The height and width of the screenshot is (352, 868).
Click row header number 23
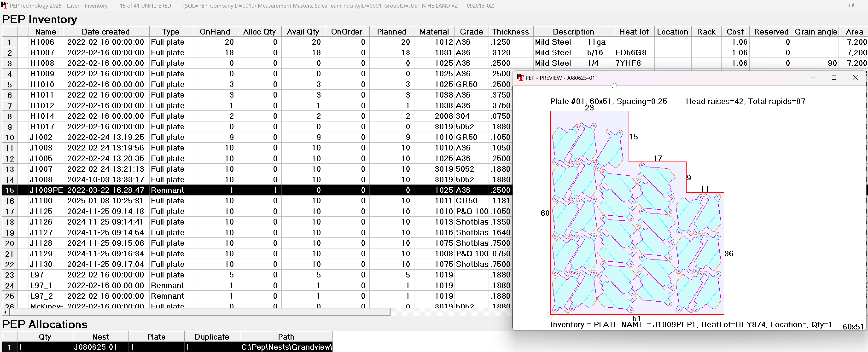tap(10, 275)
